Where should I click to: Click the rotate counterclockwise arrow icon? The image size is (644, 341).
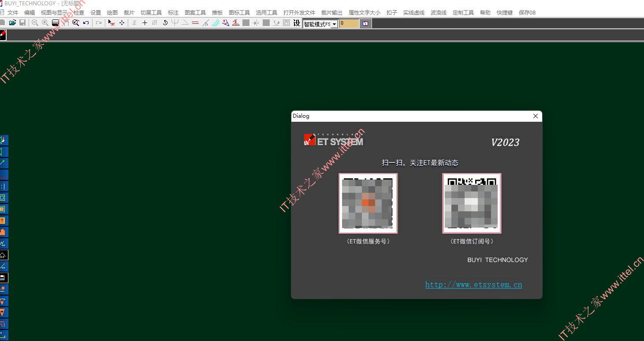(x=165, y=23)
